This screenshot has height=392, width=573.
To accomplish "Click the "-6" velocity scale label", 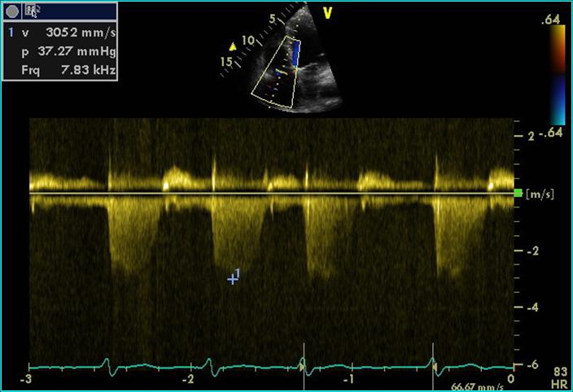I will tap(532, 364).
